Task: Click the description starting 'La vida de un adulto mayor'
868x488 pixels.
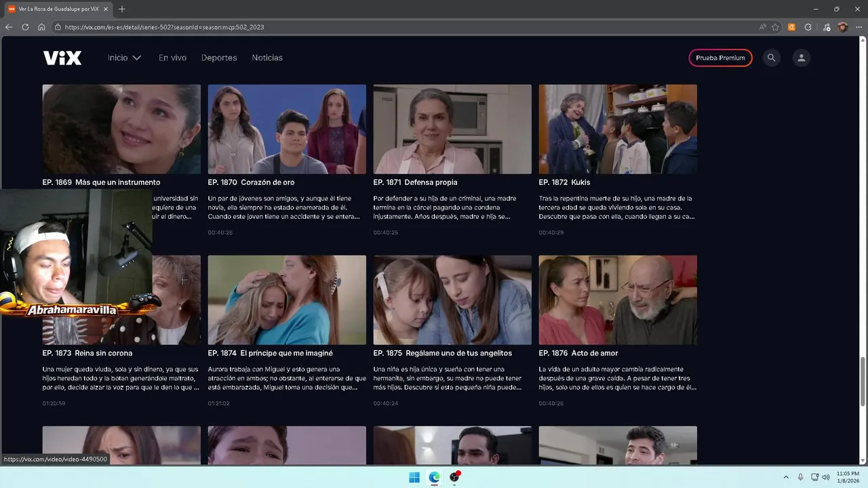Action: coord(618,378)
